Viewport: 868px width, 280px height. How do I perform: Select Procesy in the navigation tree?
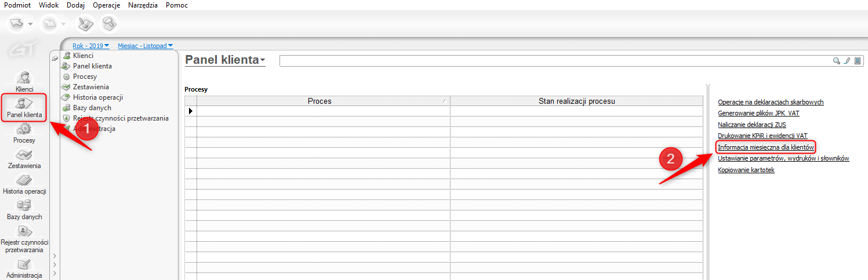[x=85, y=77]
